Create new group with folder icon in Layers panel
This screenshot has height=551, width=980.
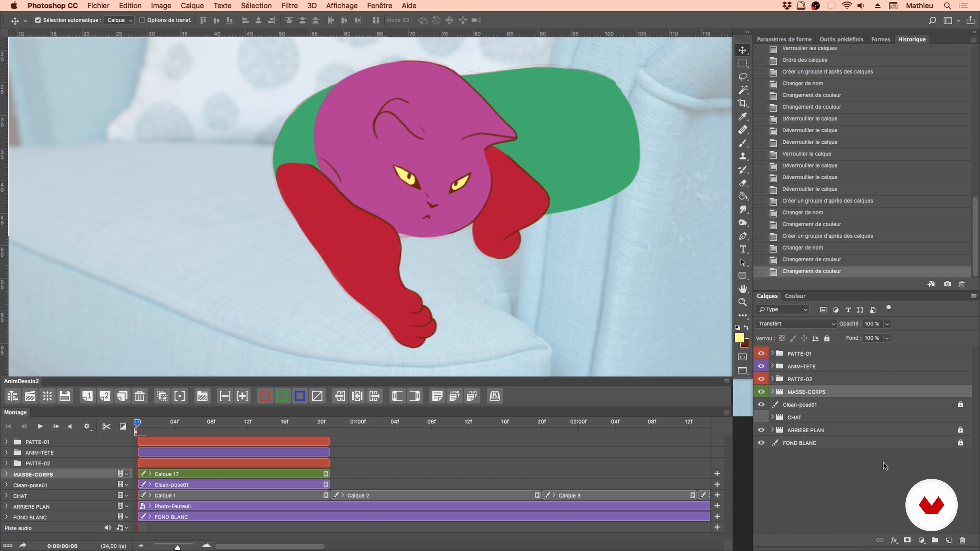(x=935, y=540)
